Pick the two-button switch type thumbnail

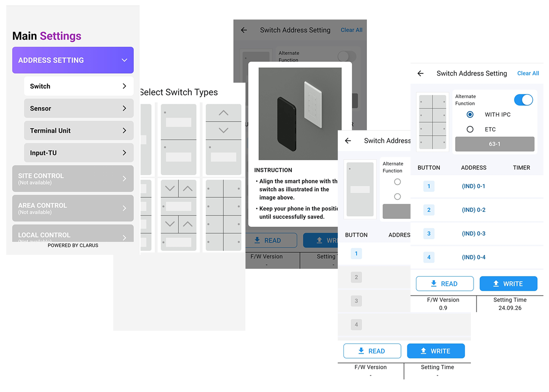click(178, 139)
